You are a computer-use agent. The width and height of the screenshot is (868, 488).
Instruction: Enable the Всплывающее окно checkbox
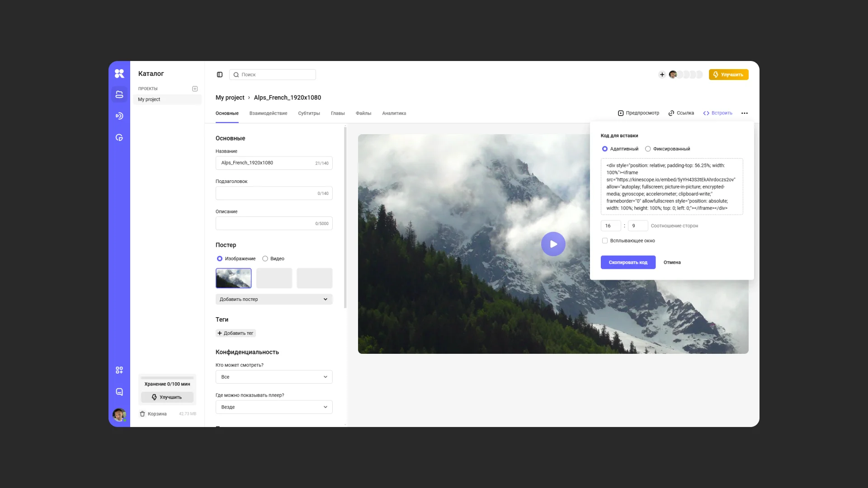point(605,241)
